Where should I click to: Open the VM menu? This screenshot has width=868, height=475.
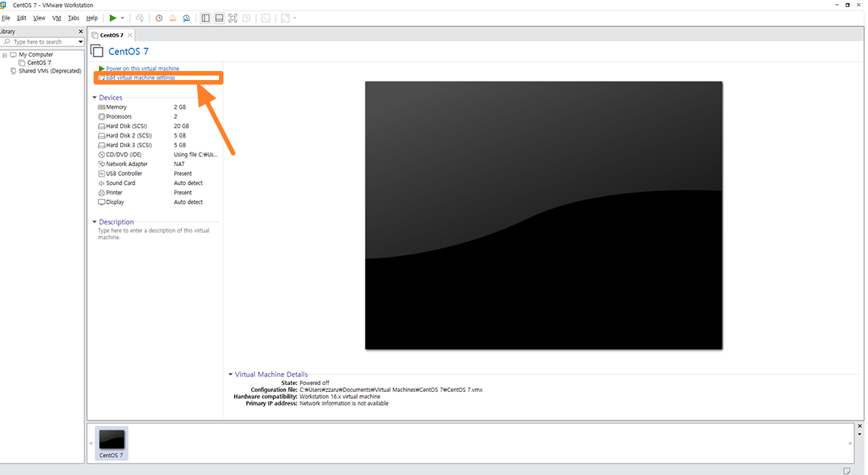pyautogui.click(x=57, y=18)
